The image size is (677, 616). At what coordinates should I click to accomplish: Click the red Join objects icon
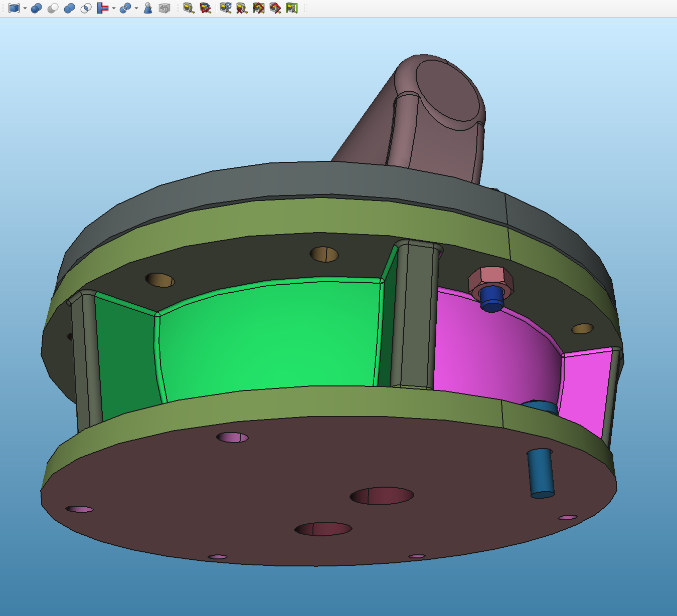pyautogui.click(x=102, y=8)
